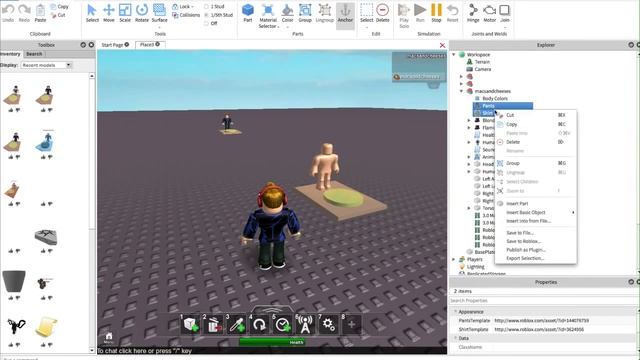Screen dimensions: 640x360
Task: Select hotbar slot 2 delete tool
Action: click(x=213, y=324)
